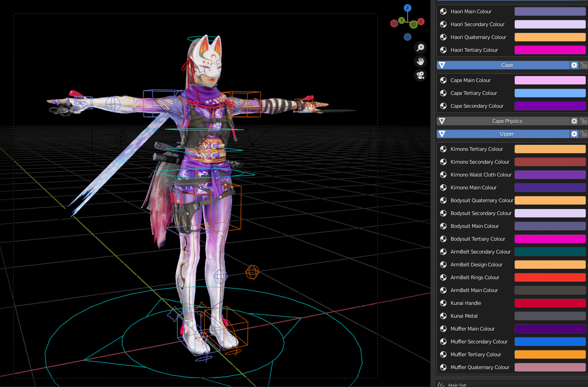Screen dimensions: 588x387
Task: Click material icon beside Bodysuit Tertiary Colour
Action: point(443,239)
